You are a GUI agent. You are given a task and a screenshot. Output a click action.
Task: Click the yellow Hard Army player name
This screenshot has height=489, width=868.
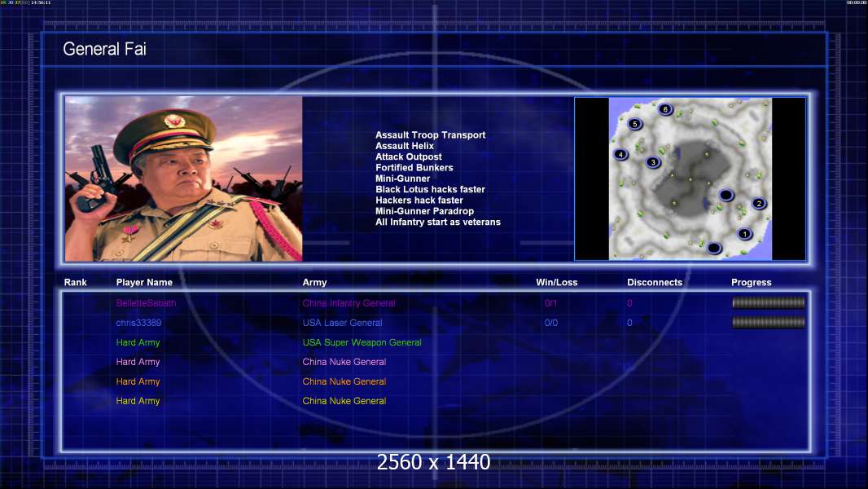(138, 401)
